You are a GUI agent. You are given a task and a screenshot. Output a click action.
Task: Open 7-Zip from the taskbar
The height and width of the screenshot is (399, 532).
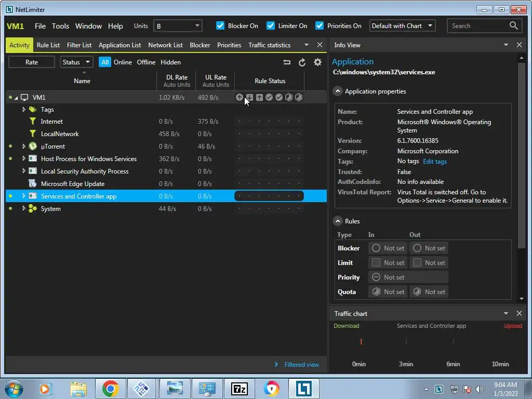[x=240, y=389]
